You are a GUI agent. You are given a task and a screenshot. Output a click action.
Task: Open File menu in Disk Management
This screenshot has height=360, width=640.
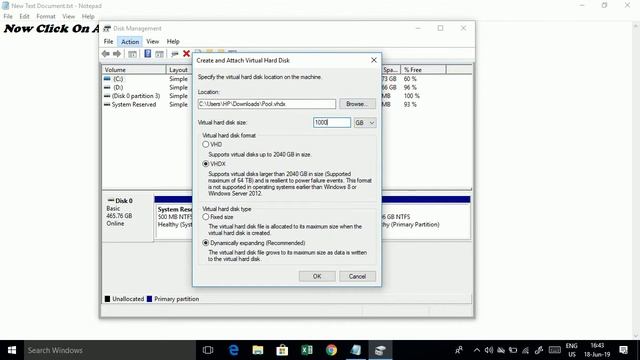(x=108, y=42)
